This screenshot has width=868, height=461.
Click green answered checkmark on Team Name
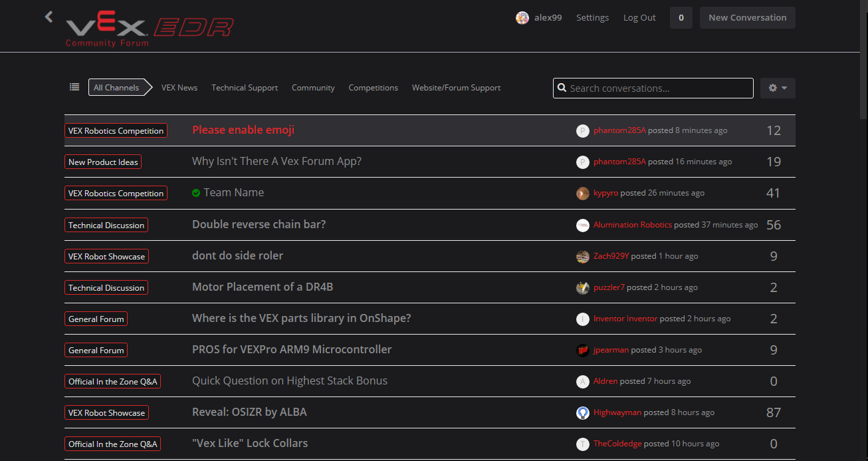196,193
